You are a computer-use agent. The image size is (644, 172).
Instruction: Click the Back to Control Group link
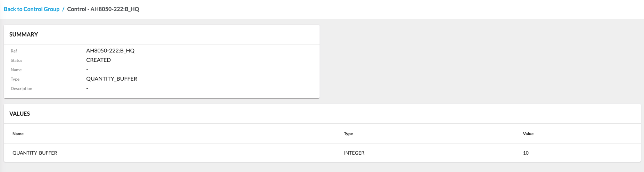[x=32, y=9]
